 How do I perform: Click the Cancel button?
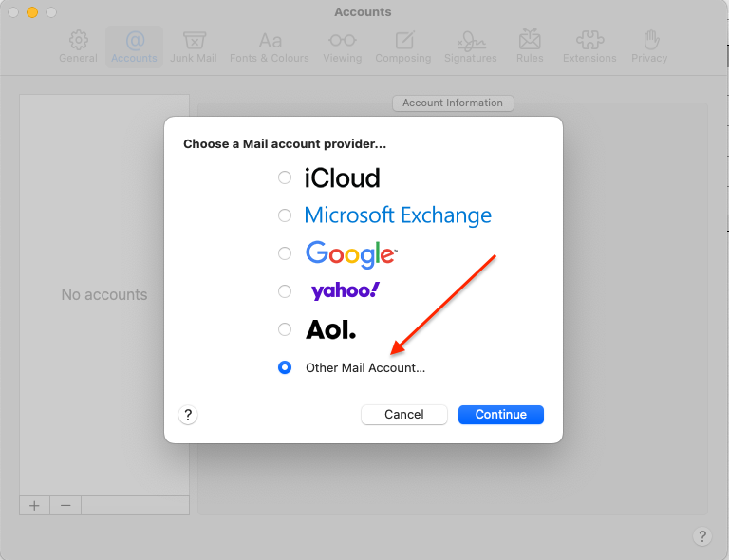pyautogui.click(x=404, y=415)
